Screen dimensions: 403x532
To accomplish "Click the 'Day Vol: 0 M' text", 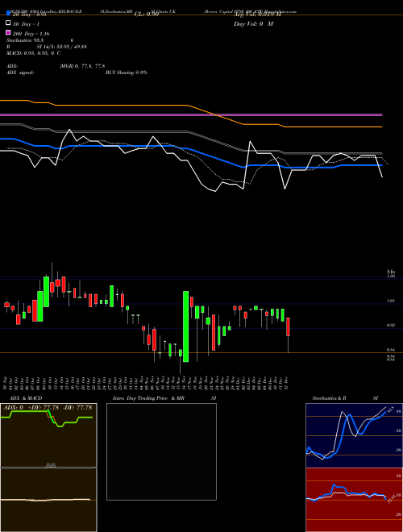I will [x=253, y=24].
